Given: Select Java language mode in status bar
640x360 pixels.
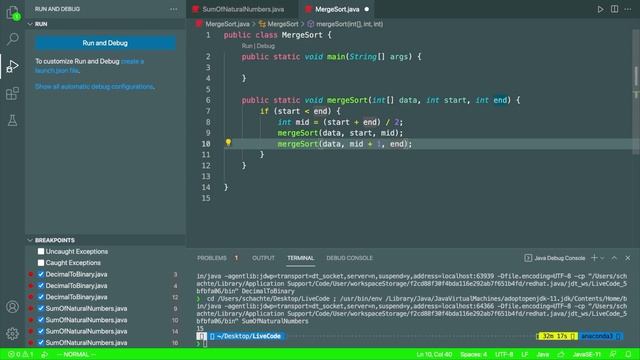Looking at the screenshot, I should click(x=542, y=354).
